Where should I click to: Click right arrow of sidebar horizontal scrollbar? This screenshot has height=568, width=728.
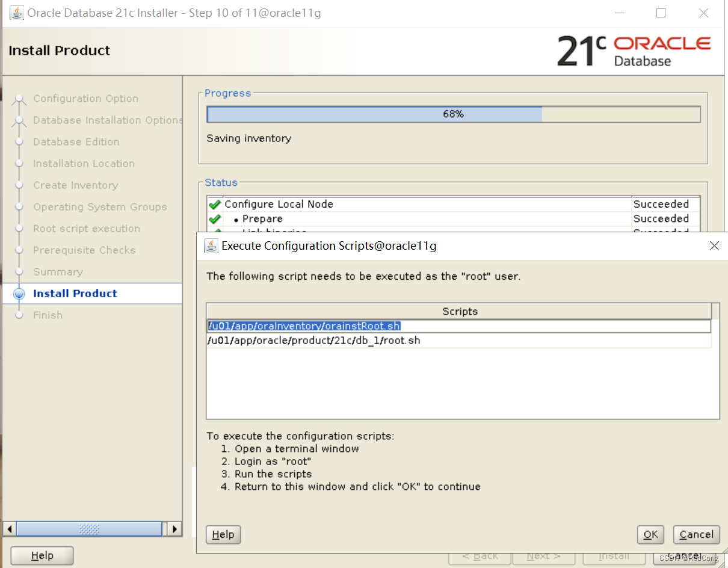pyautogui.click(x=174, y=529)
